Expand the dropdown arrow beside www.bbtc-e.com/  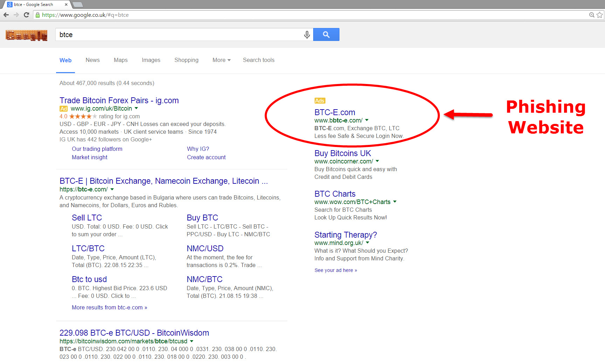coord(367,120)
